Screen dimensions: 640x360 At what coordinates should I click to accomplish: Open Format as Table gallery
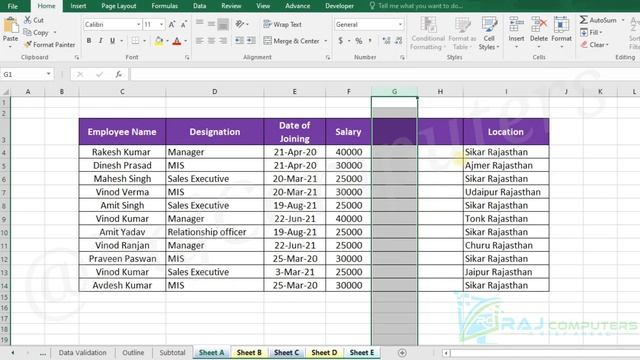462,33
